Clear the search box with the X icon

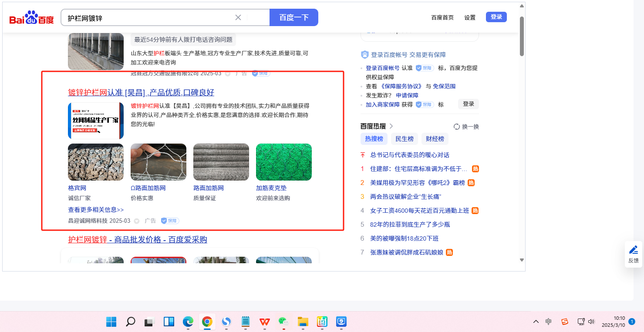pyautogui.click(x=238, y=17)
